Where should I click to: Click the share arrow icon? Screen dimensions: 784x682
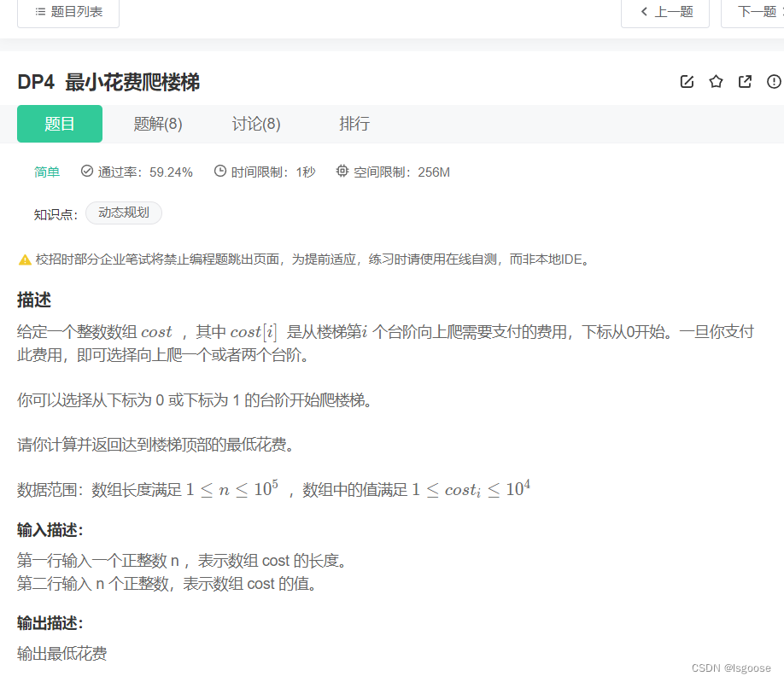(745, 82)
